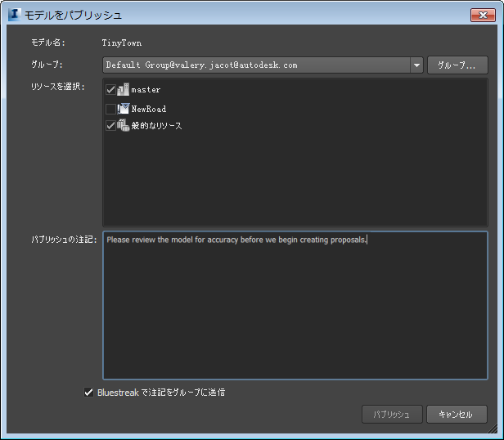
Task: Open the グループ dropdown arrow
Action: tap(416, 65)
